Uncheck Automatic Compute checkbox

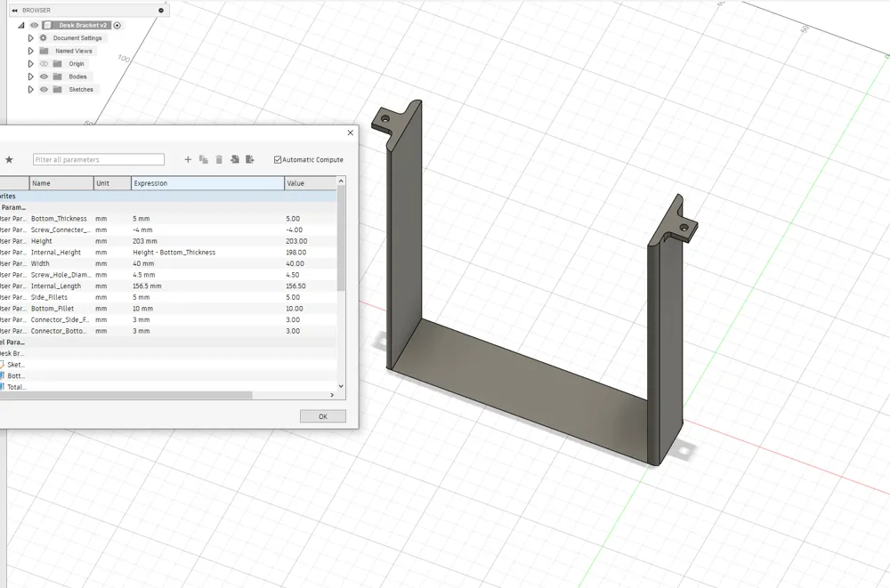tap(278, 159)
